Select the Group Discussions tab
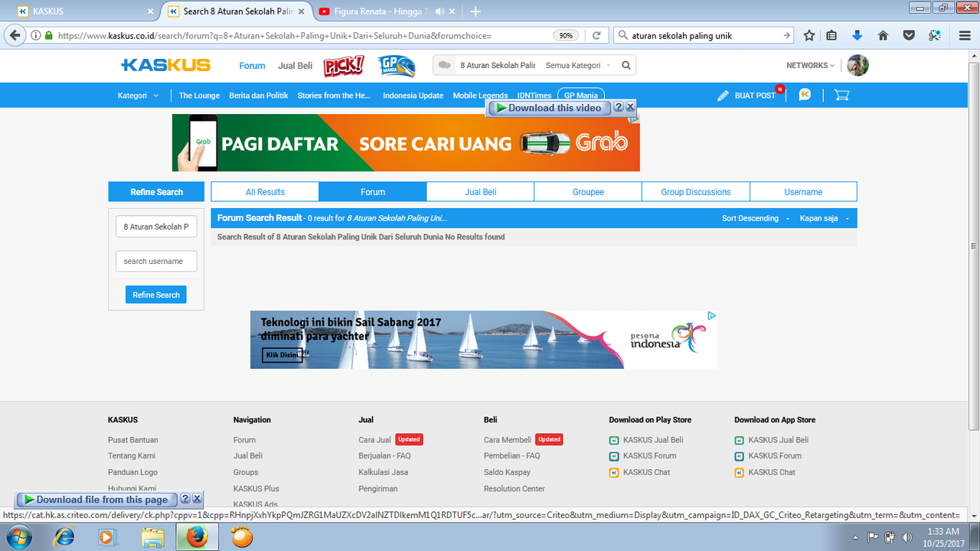This screenshot has width=980, height=551. tap(696, 192)
